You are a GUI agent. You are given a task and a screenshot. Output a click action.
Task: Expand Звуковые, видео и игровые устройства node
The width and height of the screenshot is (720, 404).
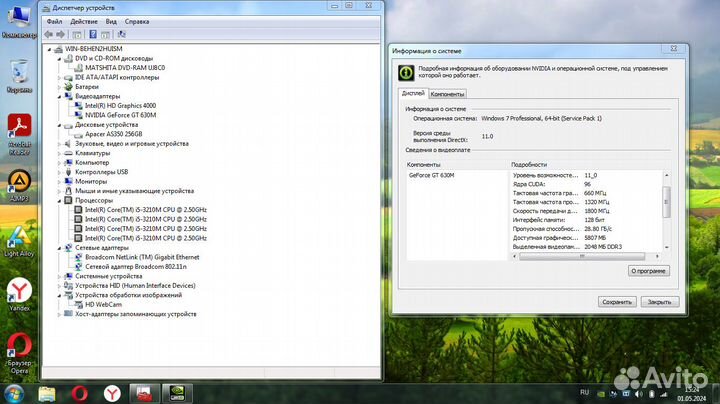click(x=59, y=144)
